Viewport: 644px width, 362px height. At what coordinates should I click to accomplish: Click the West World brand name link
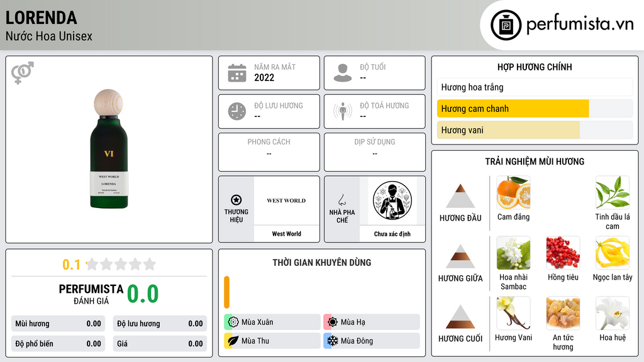click(286, 234)
